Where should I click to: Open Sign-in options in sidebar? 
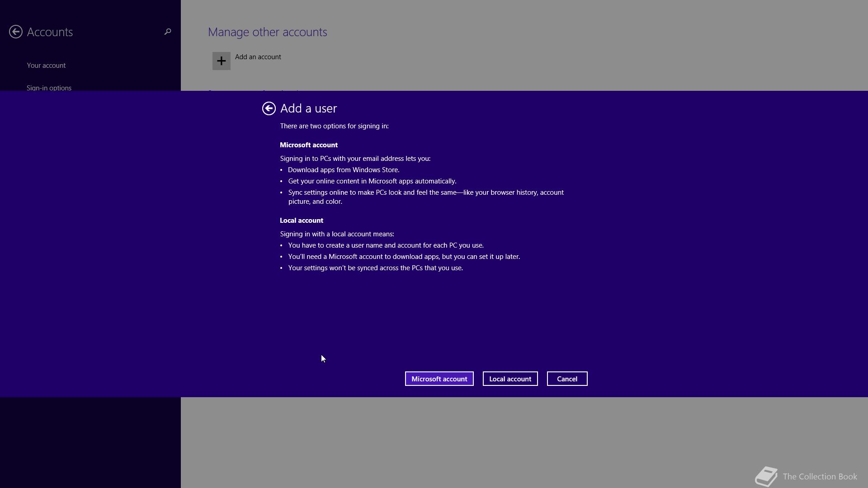pyautogui.click(x=49, y=88)
